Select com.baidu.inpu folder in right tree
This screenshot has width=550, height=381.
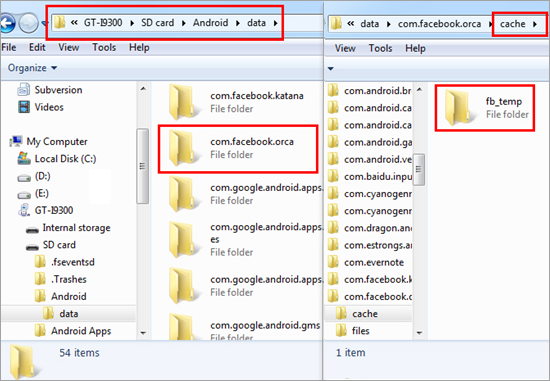[370, 176]
